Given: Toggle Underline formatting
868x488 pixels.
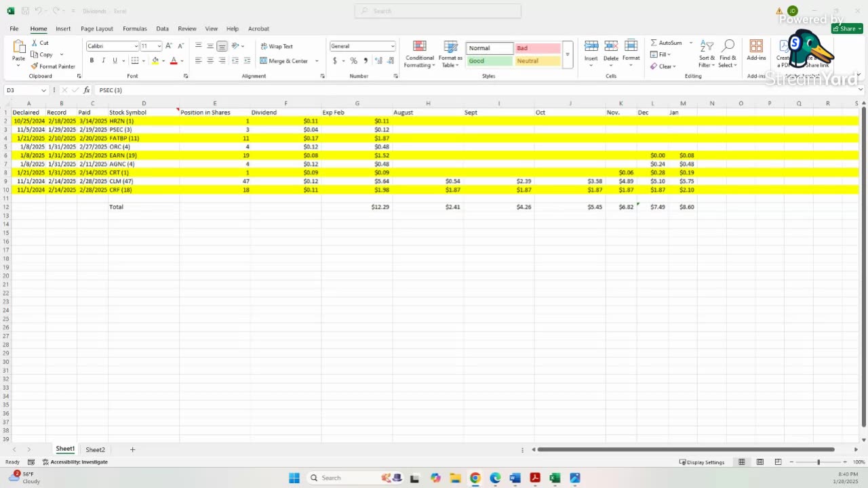Looking at the screenshot, I should [115, 60].
